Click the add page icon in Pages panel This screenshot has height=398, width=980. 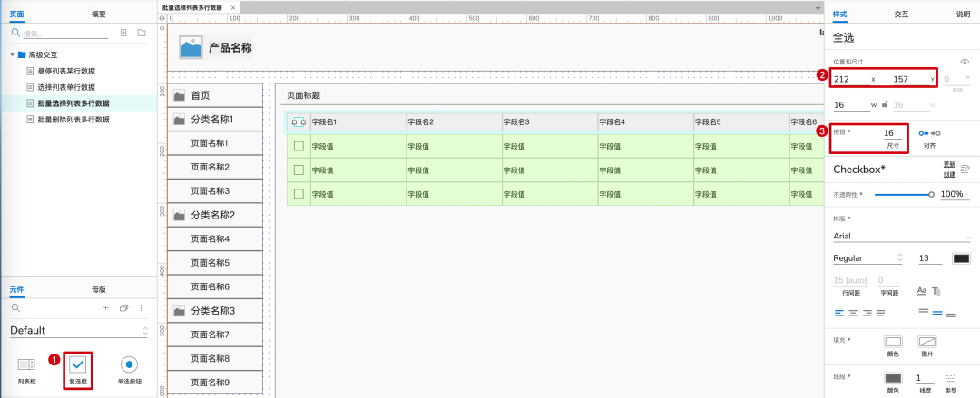(123, 33)
